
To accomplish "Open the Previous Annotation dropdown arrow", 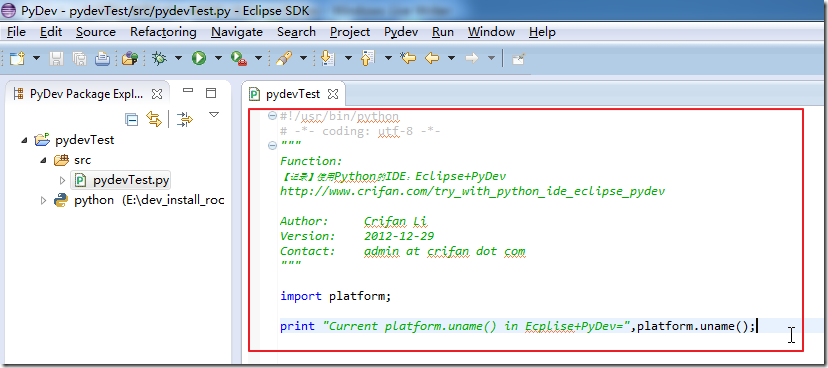I will point(388,58).
